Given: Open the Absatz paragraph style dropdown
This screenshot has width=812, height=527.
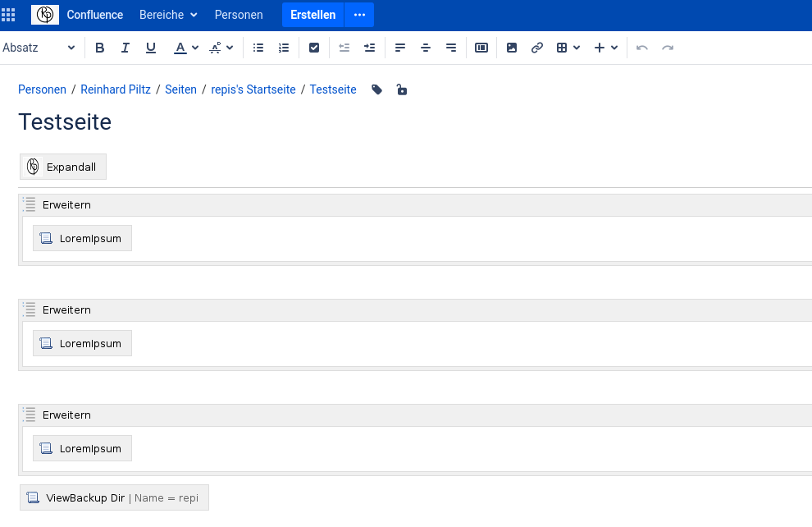Looking at the screenshot, I should tap(39, 48).
